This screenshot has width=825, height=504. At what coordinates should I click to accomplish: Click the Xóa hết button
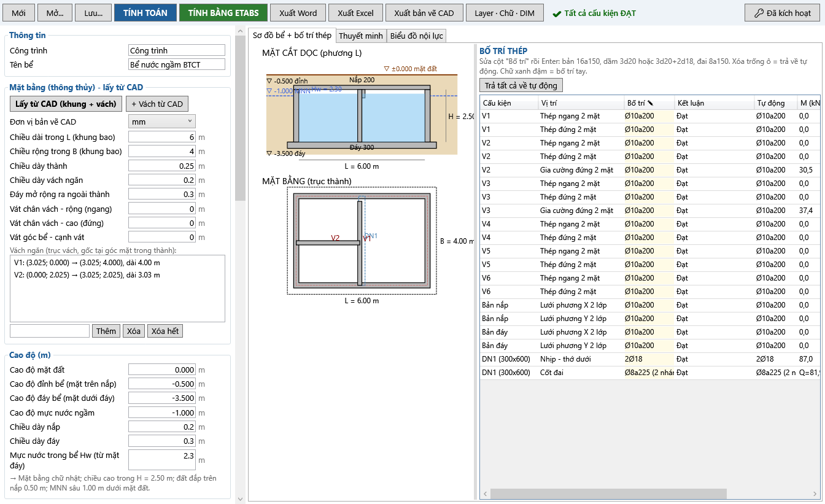click(x=165, y=331)
